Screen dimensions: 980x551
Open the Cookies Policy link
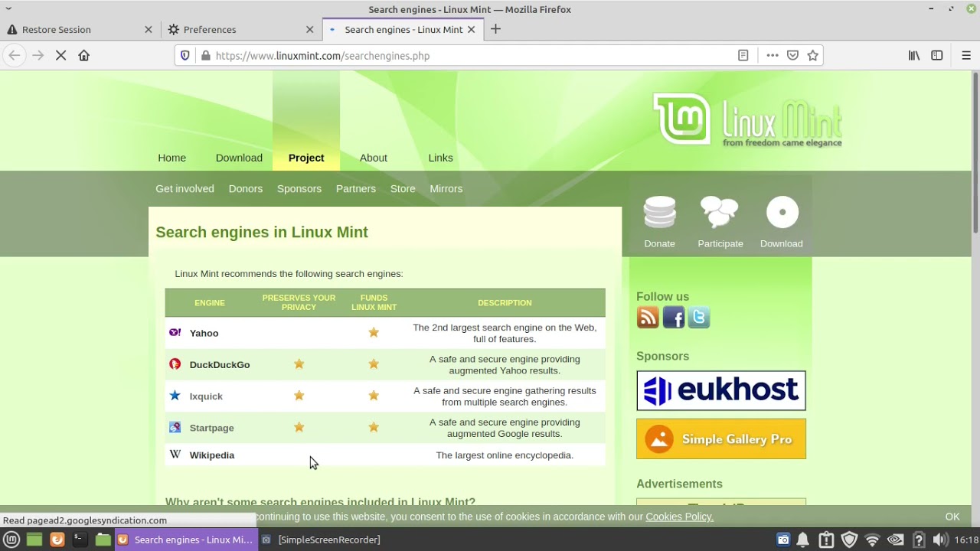(679, 517)
